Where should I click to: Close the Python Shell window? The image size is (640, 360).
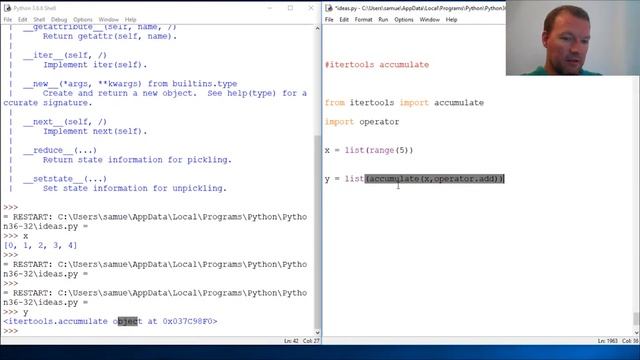point(311,8)
